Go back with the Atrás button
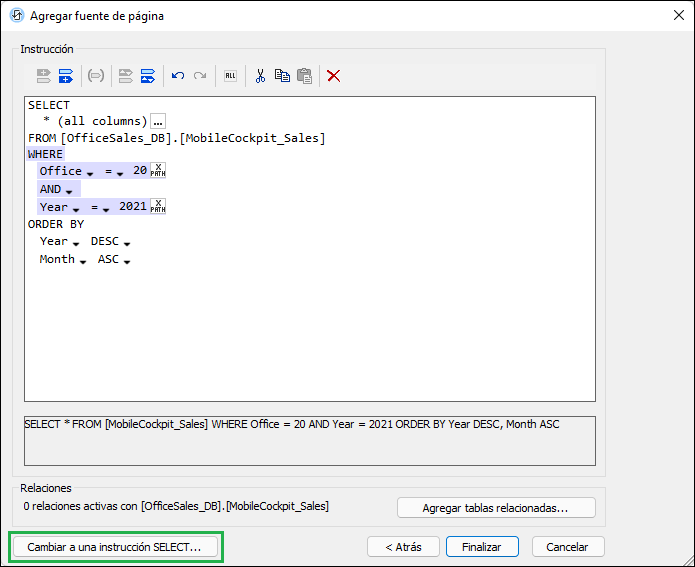The height and width of the screenshot is (567, 695). tap(402, 547)
